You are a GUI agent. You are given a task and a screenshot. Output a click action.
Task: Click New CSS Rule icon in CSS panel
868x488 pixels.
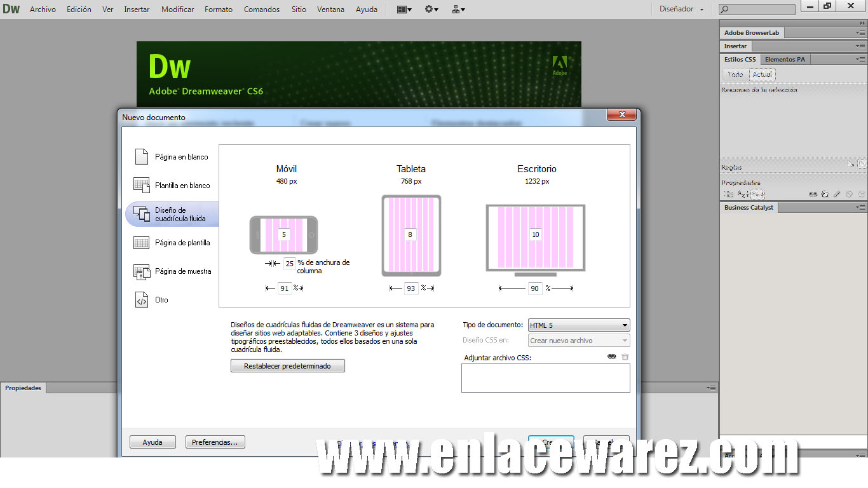pyautogui.click(x=825, y=194)
